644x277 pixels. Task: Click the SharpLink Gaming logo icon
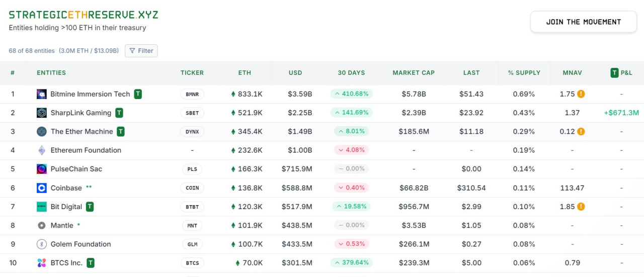[42, 113]
